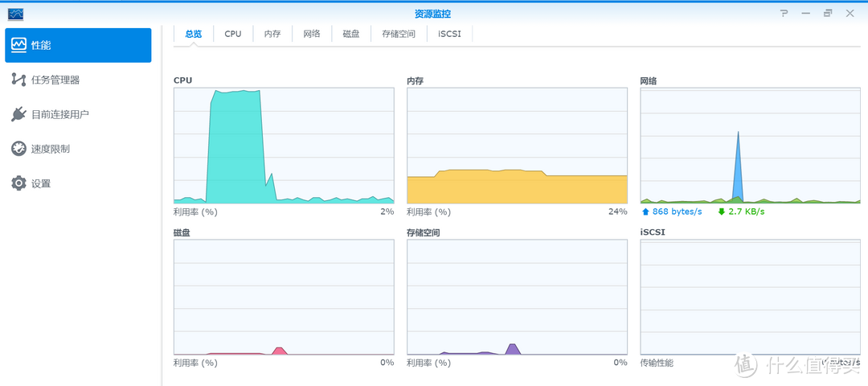This screenshot has width=868, height=386.
Task: Click 利用率 (%) label under 磁盘 chart
Action: tap(195, 363)
